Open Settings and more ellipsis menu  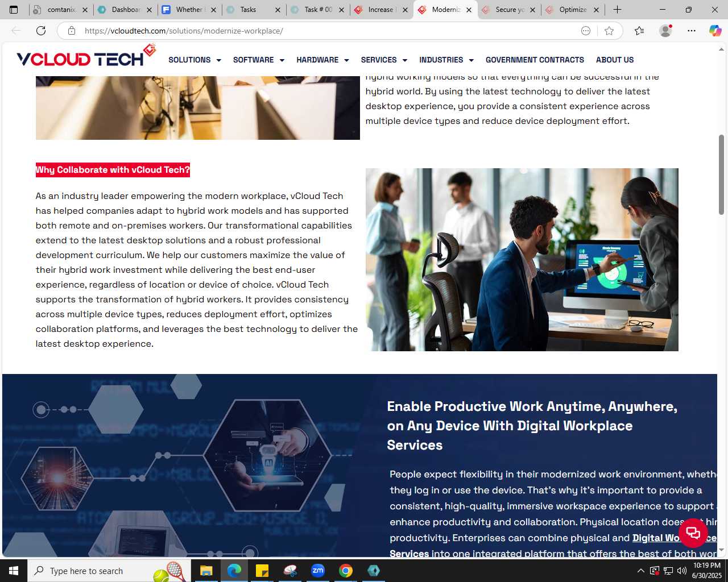pyautogui.click(x=692, y=31)
